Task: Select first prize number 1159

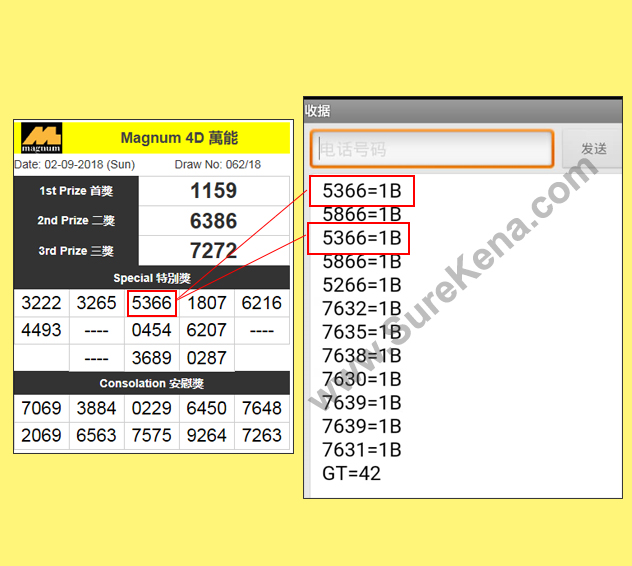Action: (x=214, y=191)
